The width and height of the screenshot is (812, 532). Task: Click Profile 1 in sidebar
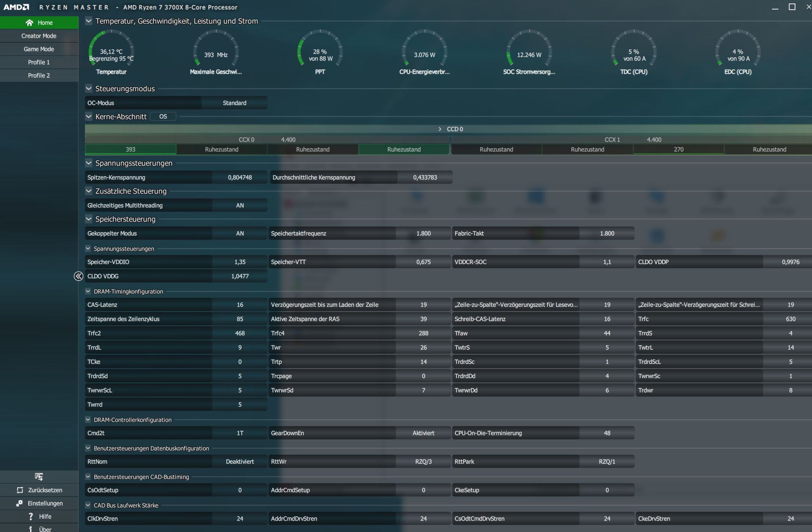pyautogui.click(x=38, y=62)
